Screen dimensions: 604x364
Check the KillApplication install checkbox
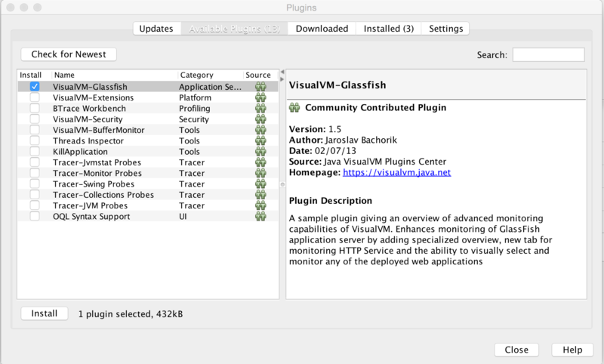tap(35, 151)
